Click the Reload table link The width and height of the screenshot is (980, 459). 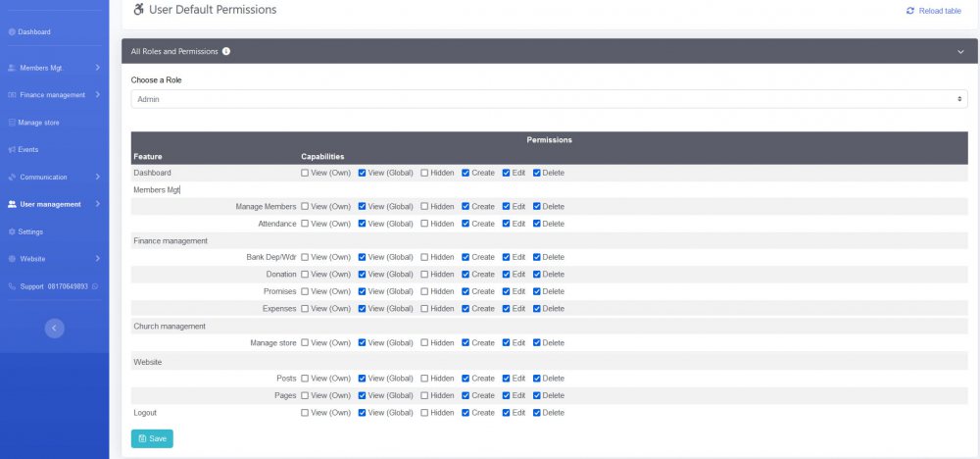tap(939, 11)
